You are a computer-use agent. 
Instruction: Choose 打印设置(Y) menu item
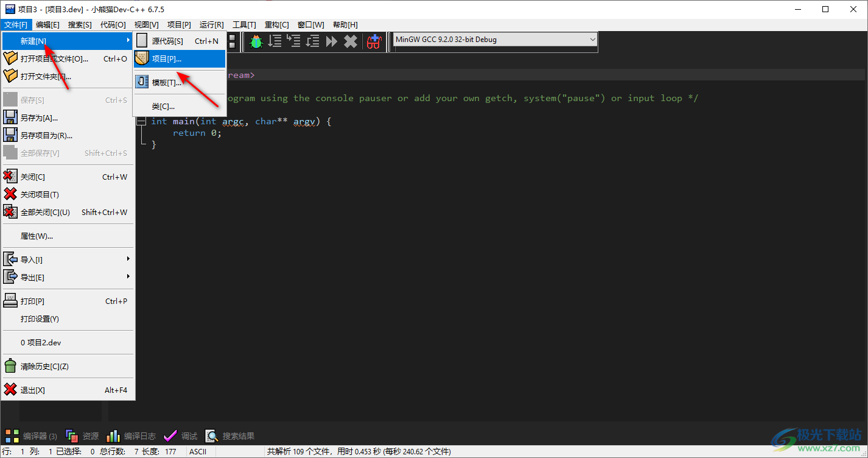coord(68,319)
